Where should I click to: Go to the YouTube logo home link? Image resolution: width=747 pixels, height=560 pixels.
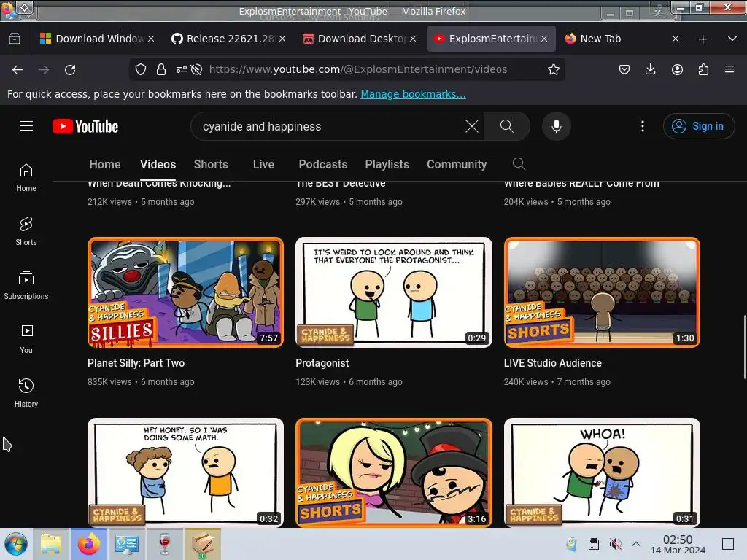[x=85, y=126]
